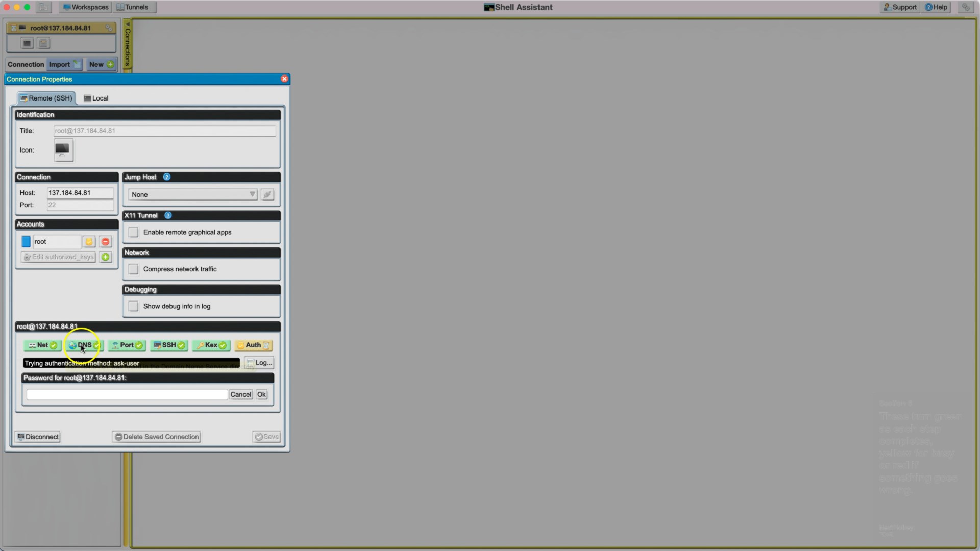
Task: Click the X11 Tunnel help icon
Action: tap(168, 215)
